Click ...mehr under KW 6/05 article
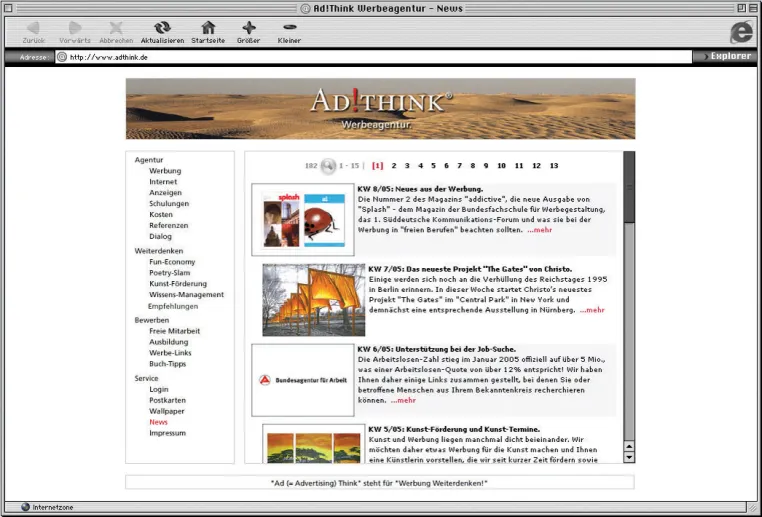 [x=403, y=401]
